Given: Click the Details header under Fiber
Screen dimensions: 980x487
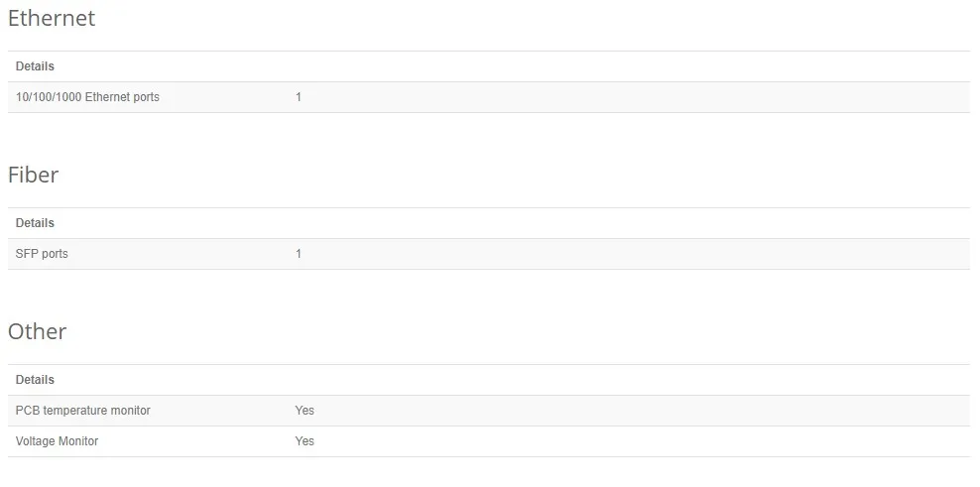Looking at the screenshot, I should (x=35, y=223).
